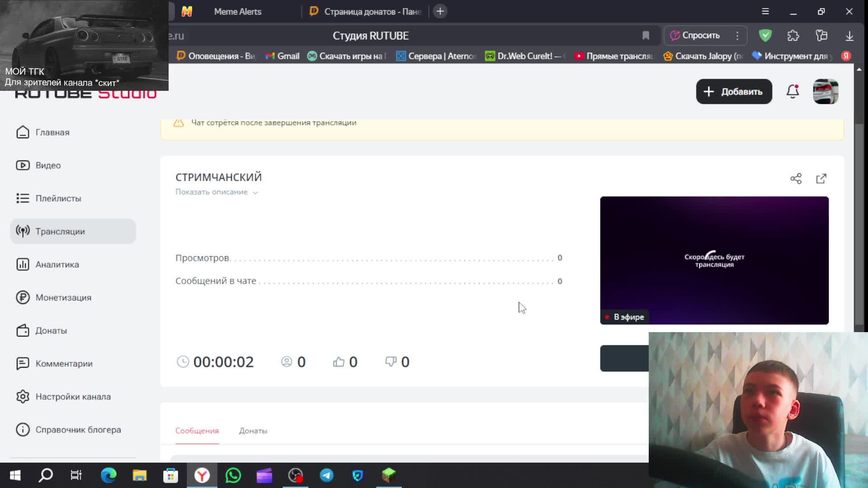Click the browser downloads arrow icon

point(849,36)
